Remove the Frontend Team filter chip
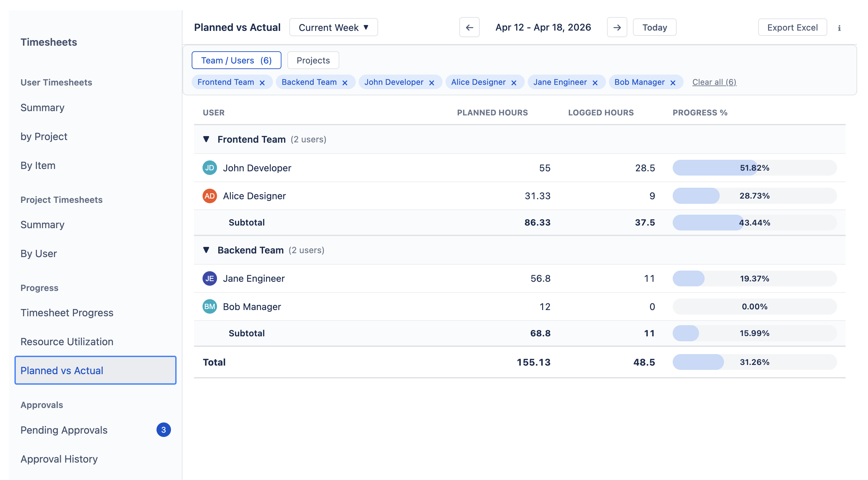Viewport: 868px width, 480px height. pyautogui.click(x=262, y=82)
